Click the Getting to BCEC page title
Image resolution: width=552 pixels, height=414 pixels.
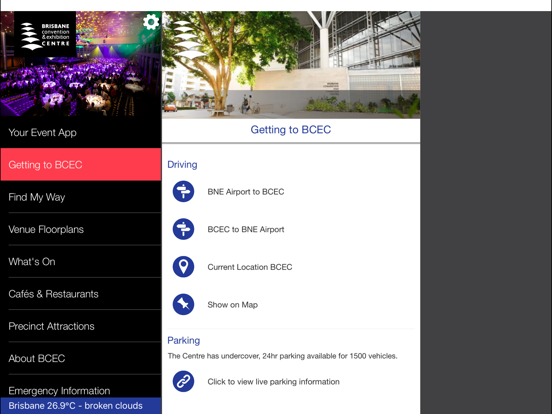tap(291, 130)
